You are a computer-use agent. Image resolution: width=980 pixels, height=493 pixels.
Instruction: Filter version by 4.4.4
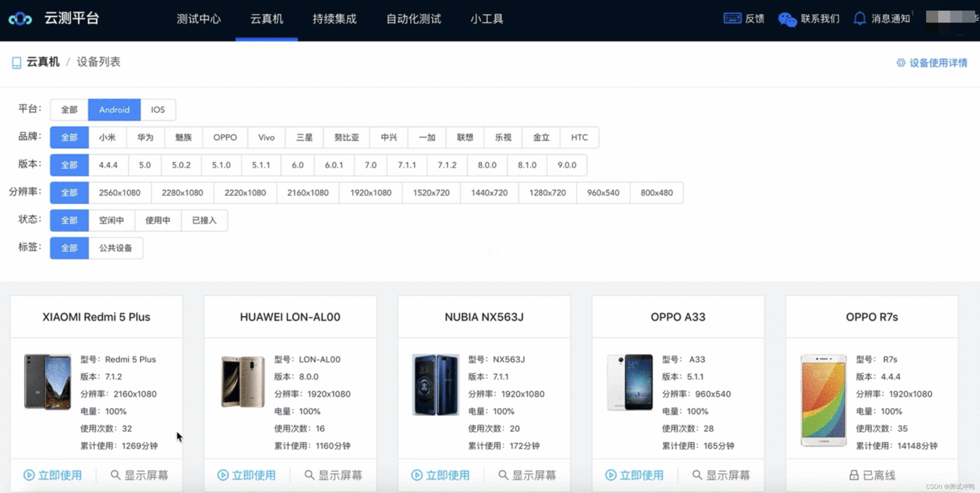(x=108, y=165)
